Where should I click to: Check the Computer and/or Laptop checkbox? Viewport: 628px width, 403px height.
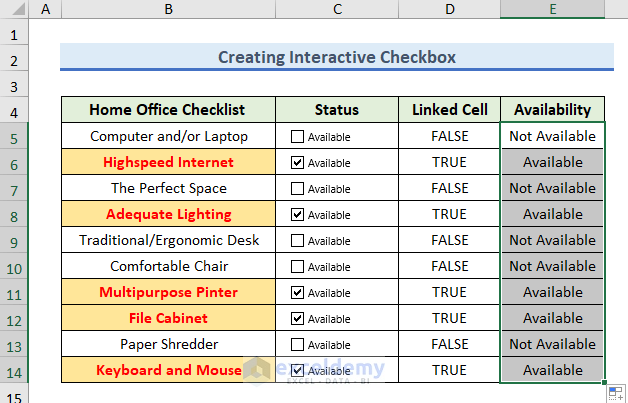tap(298, 137)
